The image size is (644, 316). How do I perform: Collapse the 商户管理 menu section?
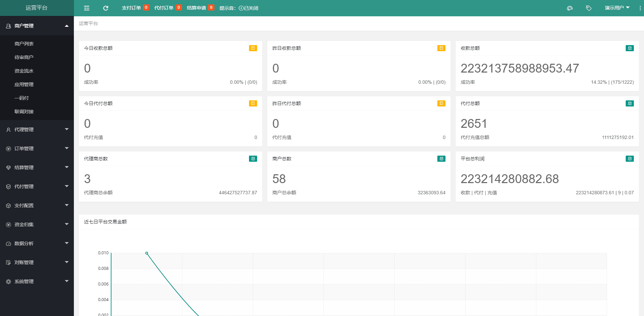pos(37,26)
